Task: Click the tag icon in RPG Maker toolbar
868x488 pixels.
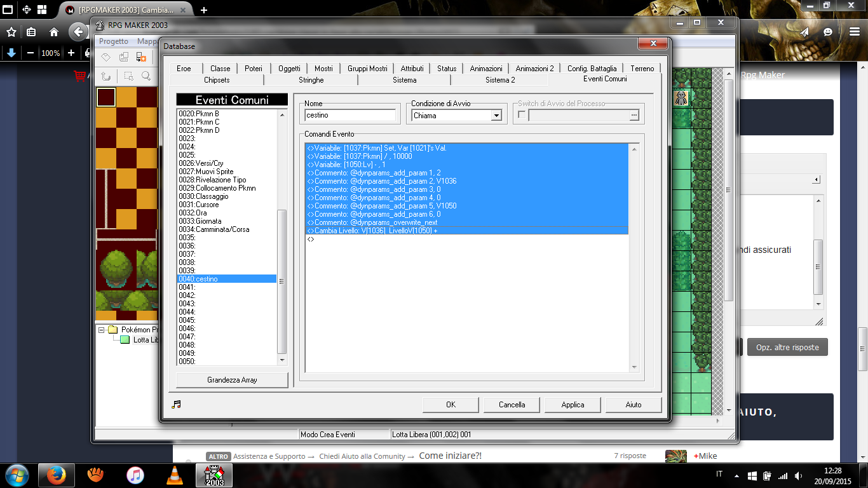Action: pyautogui.click(x=106, y=57)
